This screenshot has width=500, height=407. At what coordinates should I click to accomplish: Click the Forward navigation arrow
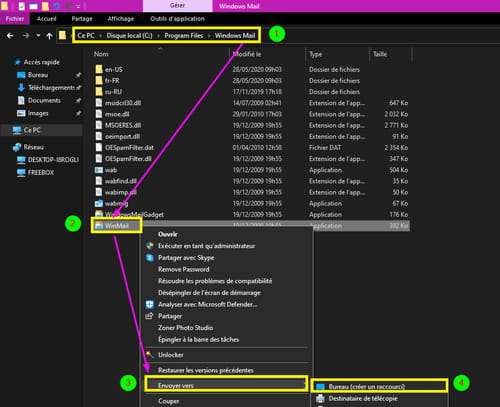(26, 35)
